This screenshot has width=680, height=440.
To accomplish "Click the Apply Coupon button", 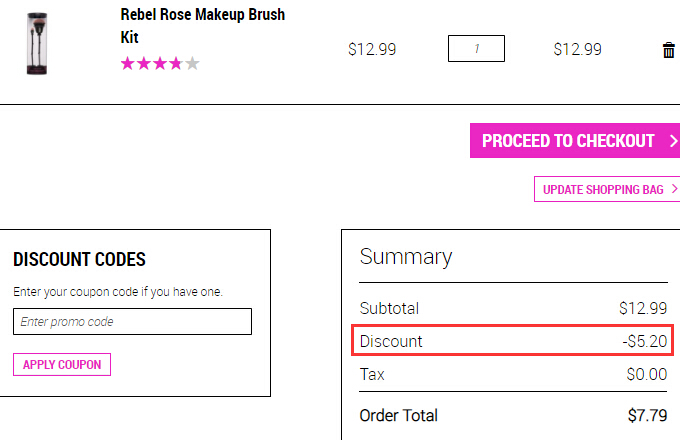I will click(62, 365).
